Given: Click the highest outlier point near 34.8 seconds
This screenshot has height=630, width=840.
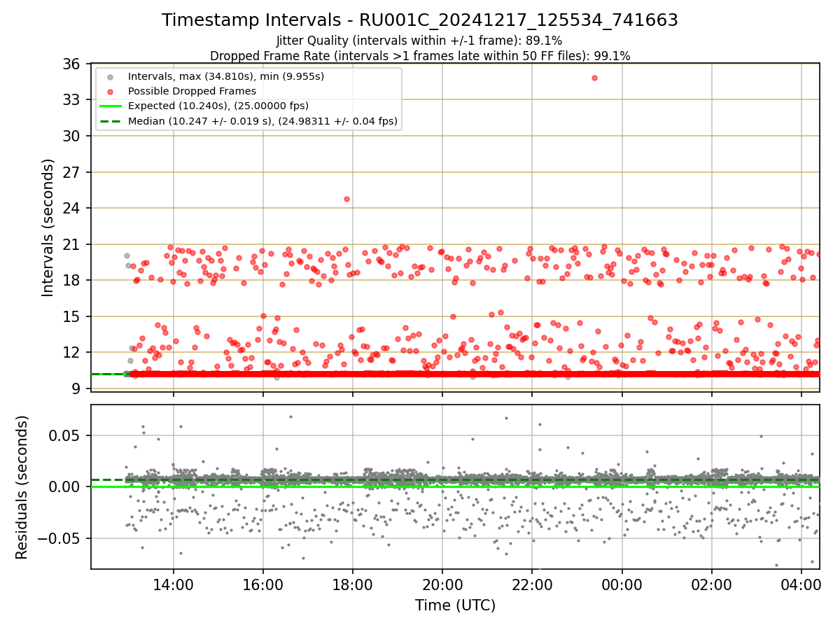Looking at the screenshot, I should click(594, 78).
